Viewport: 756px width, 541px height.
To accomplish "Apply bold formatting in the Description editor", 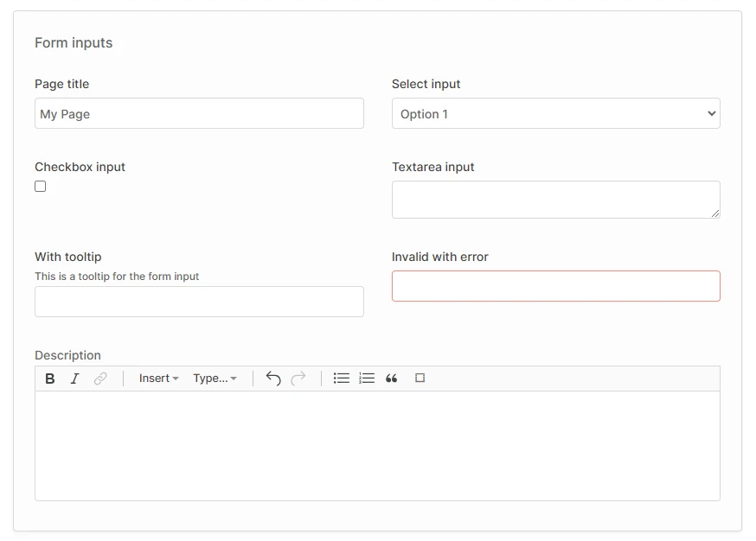I will tap(49, 378).
